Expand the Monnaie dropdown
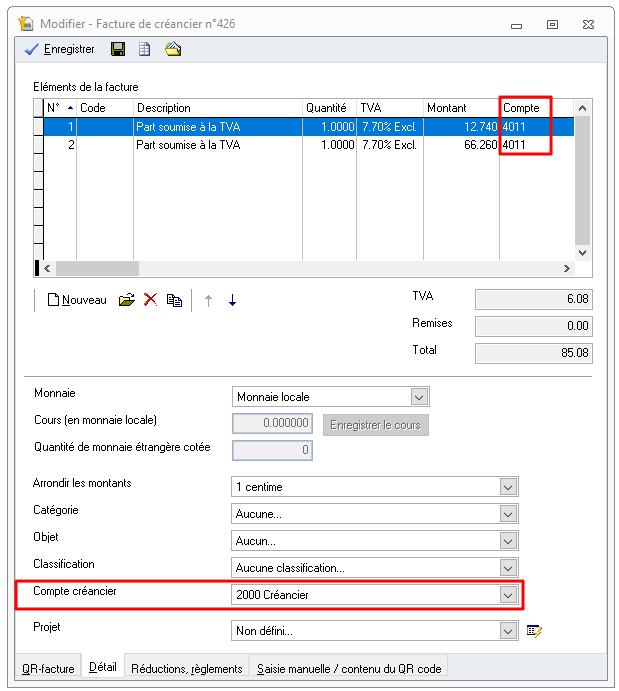 420,397
